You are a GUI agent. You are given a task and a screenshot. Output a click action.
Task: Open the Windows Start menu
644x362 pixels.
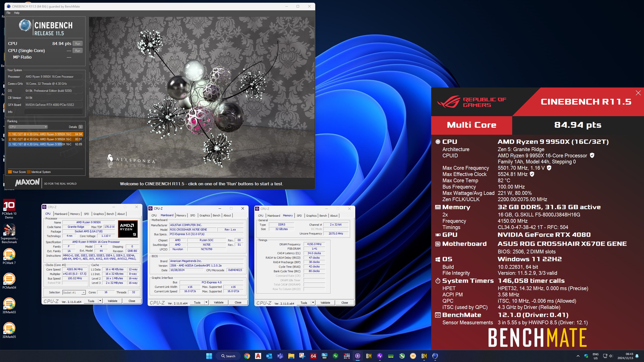(209, 356)
